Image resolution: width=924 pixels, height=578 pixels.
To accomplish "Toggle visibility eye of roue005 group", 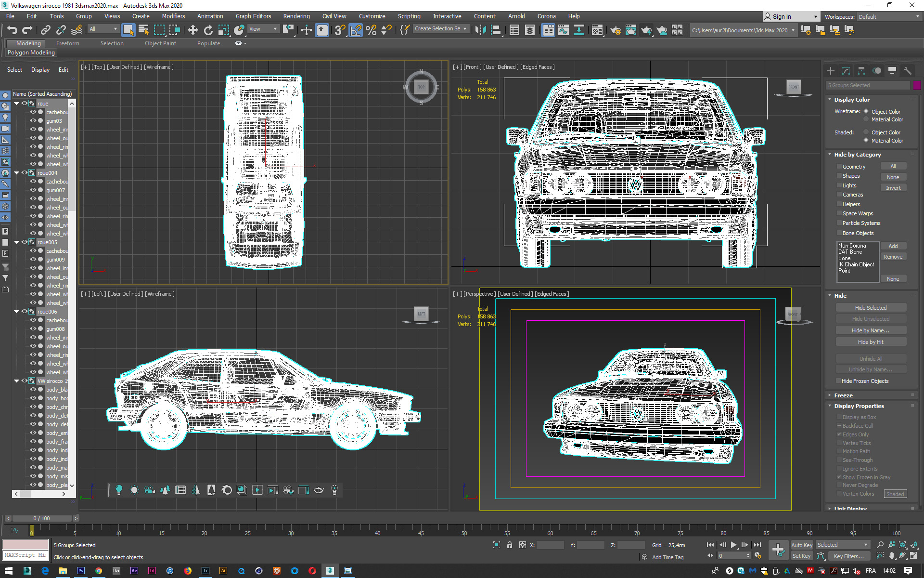I will point(25,242).
